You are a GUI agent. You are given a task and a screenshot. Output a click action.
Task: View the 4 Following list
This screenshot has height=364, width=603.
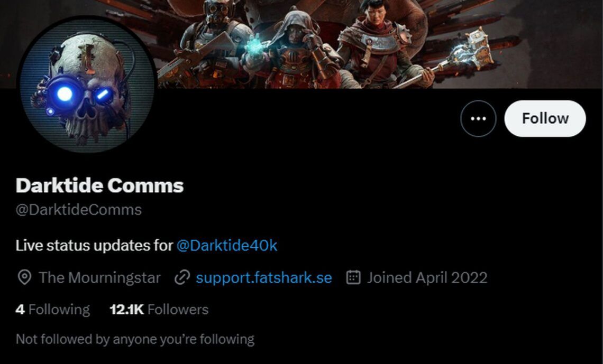point(53,309)
